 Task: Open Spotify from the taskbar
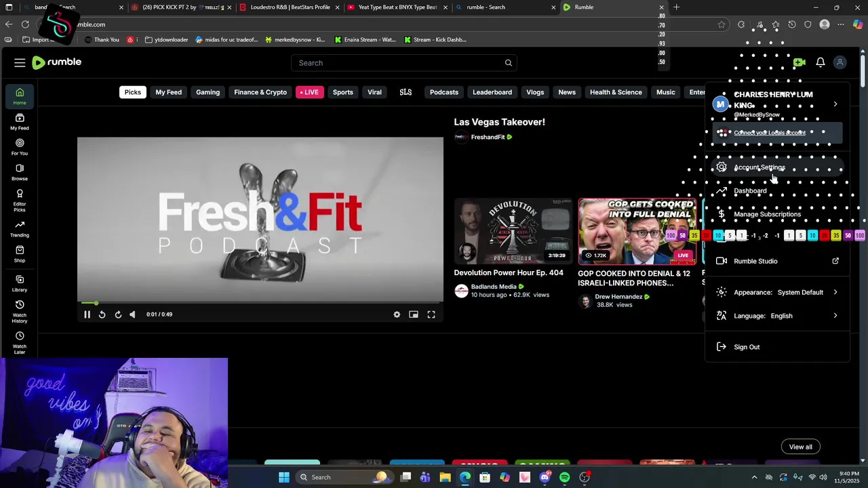pos(565,477)
